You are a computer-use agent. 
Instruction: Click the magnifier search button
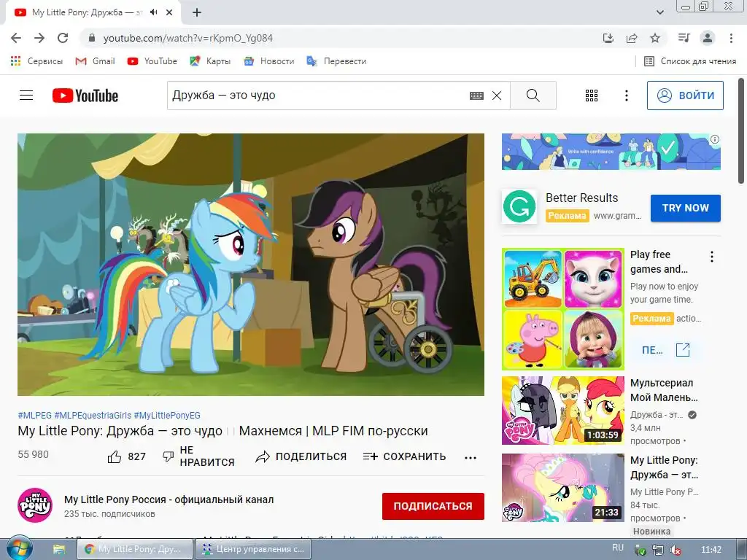click(533, 96)
